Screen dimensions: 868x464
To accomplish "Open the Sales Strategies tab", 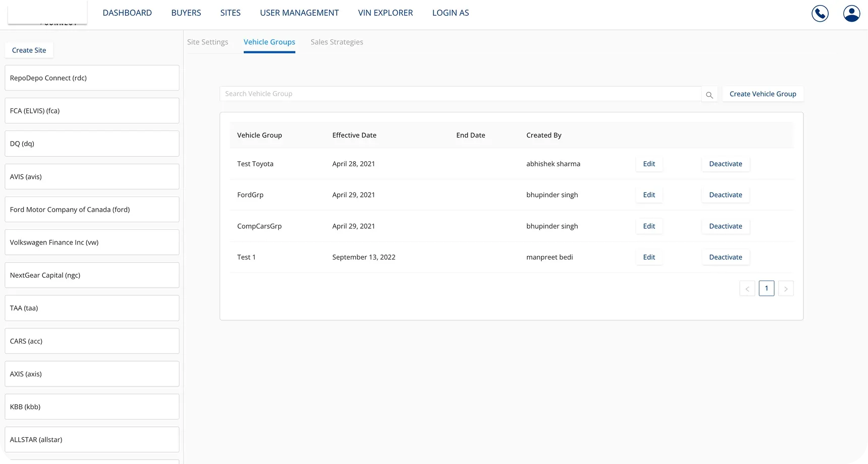I will point(337,42).
